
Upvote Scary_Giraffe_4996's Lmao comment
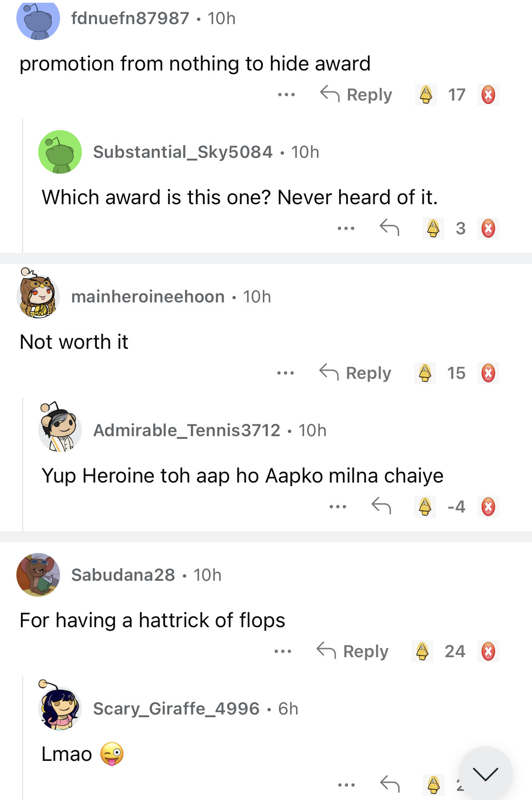(433, 784)
